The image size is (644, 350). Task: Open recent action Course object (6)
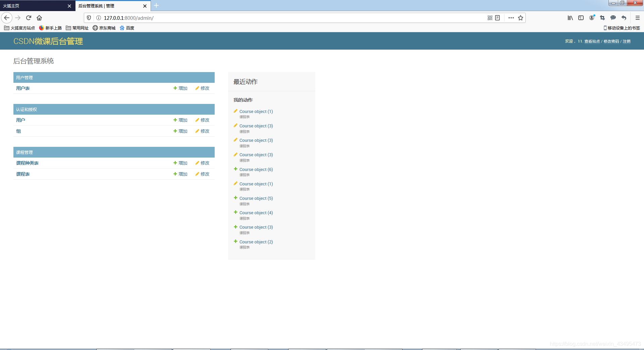point(256,170)
